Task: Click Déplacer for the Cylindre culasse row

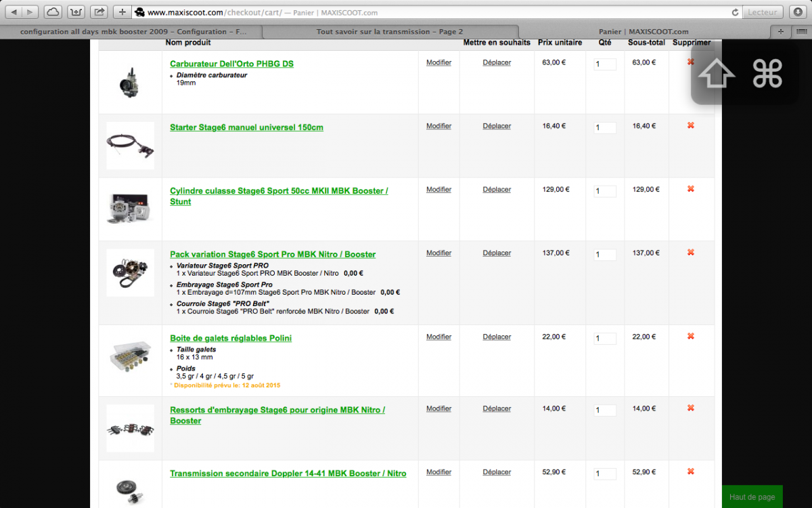Action: pyautogui.click(x=497, y=190)
